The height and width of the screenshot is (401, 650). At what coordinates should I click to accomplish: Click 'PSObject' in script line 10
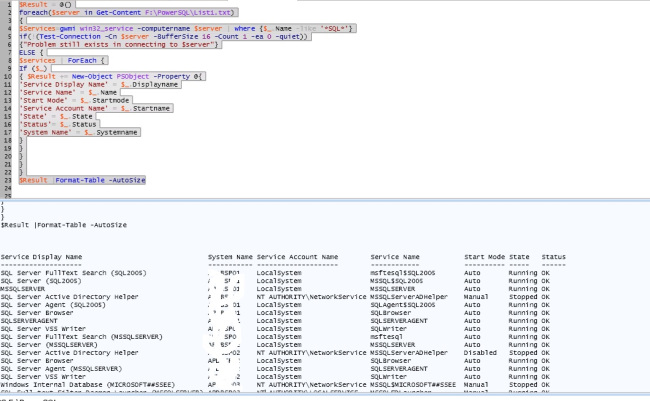click(x=133, y=76)
